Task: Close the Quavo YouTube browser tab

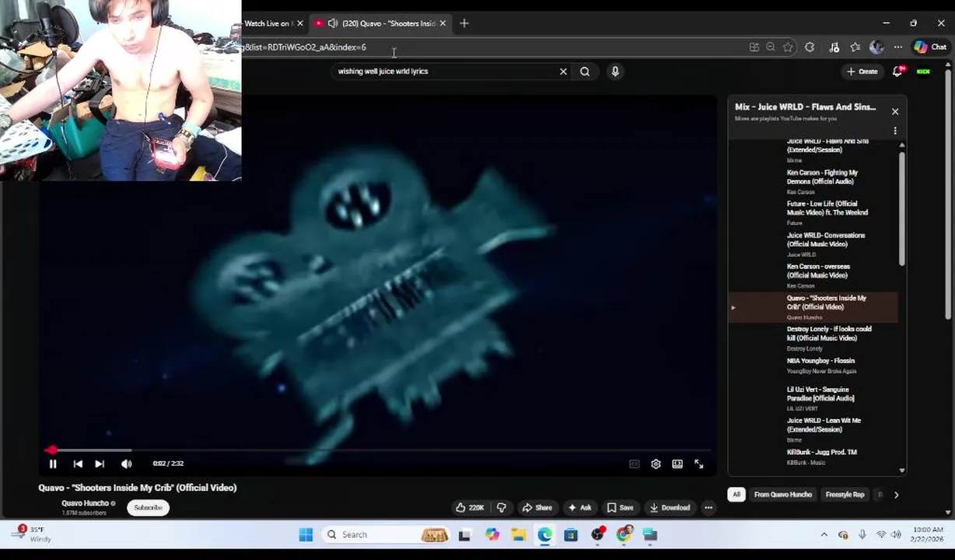Action: pos(443,23)
